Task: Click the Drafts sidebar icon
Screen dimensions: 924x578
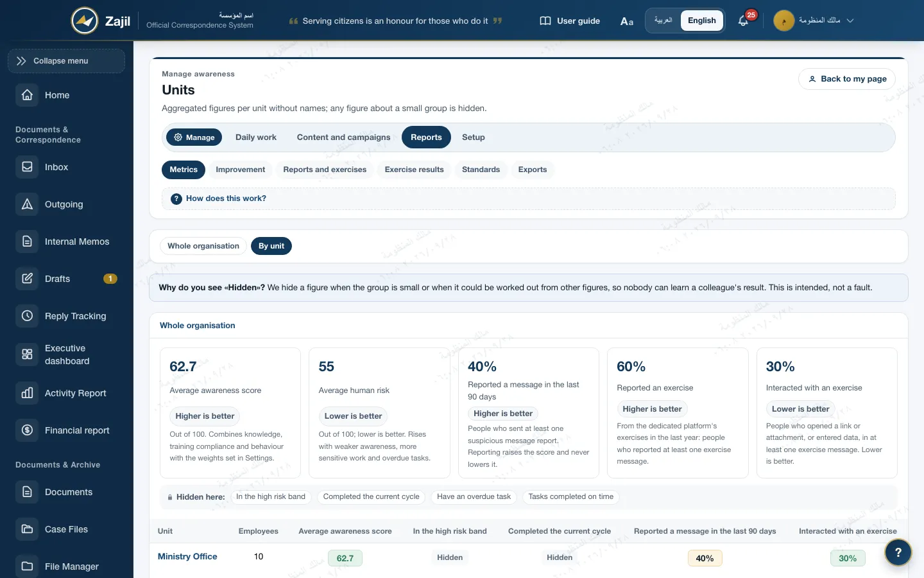Action: (x=27, y=279)
